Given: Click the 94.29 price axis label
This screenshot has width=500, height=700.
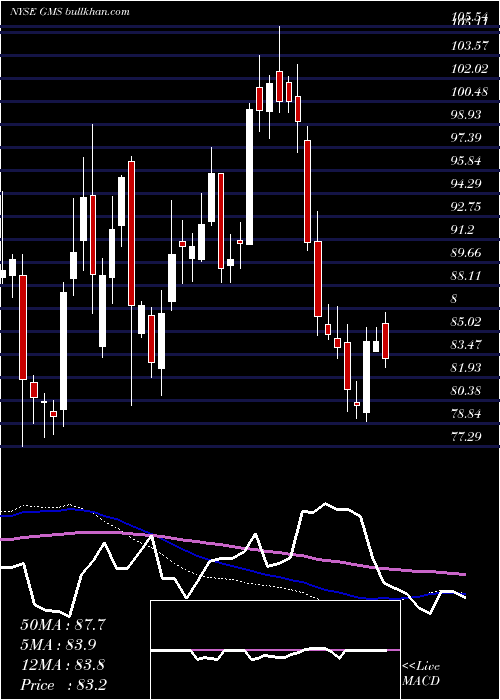Looking at the screenshot, I should coord(466,183).
